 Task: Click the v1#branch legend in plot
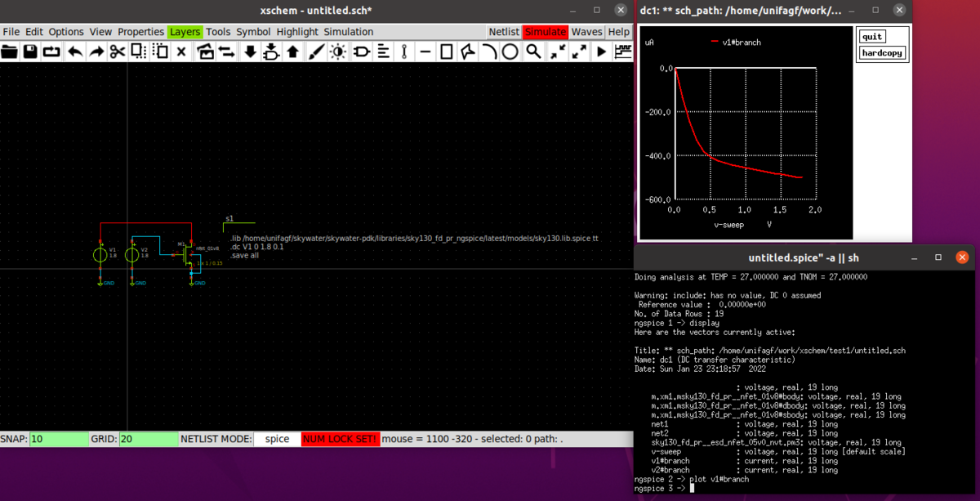click(735, 42)
